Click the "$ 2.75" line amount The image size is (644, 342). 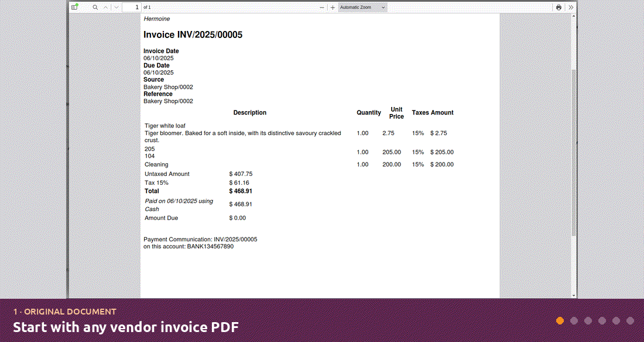[x=439, y=133]
